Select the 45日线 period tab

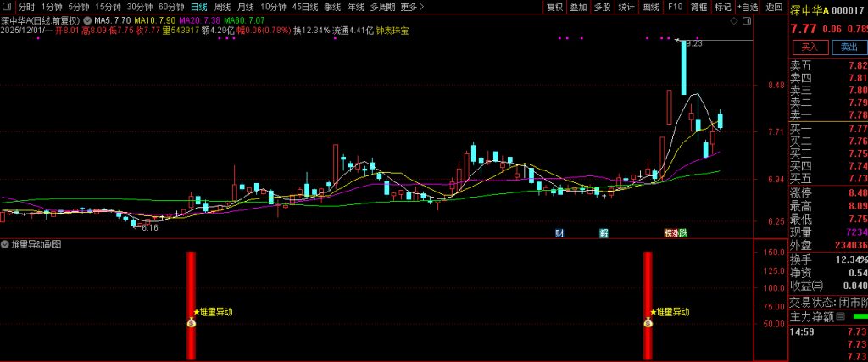pos(305,7)
